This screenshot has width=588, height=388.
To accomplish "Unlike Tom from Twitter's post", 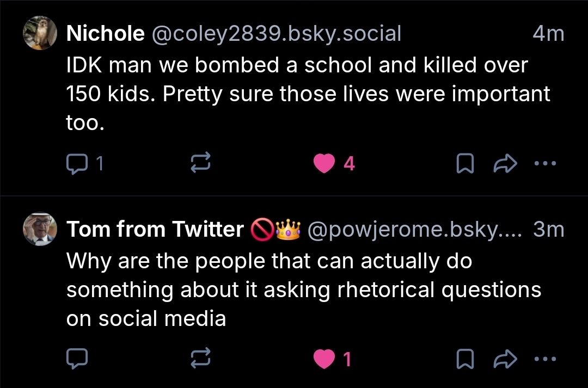I will [325, 358].
